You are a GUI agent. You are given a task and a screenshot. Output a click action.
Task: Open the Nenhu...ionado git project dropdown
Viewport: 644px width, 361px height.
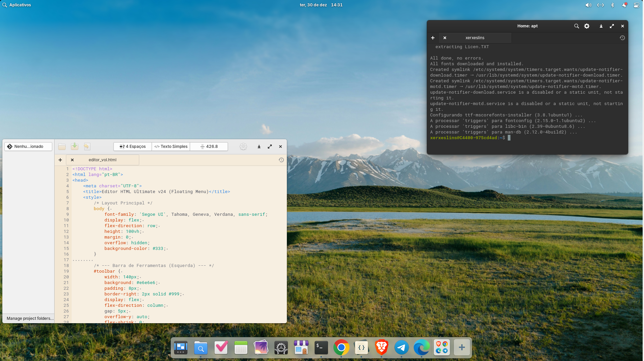click(x=28, y=147)
